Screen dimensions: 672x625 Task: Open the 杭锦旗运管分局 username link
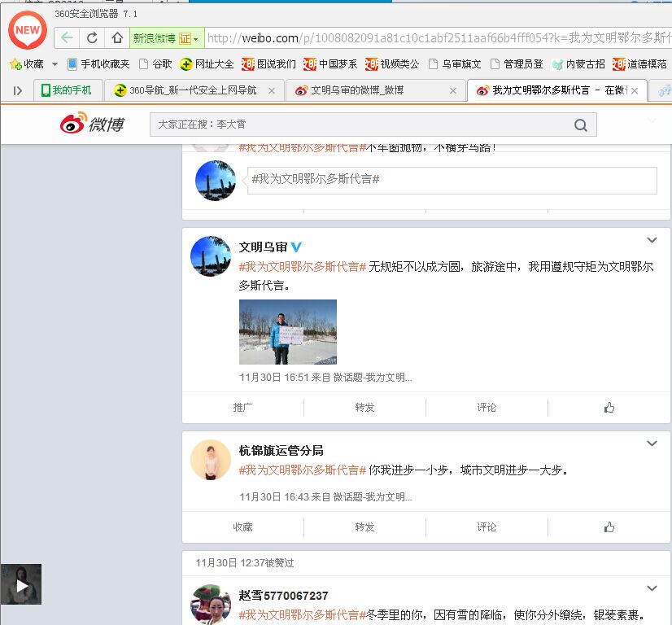[x=281, y=451]
